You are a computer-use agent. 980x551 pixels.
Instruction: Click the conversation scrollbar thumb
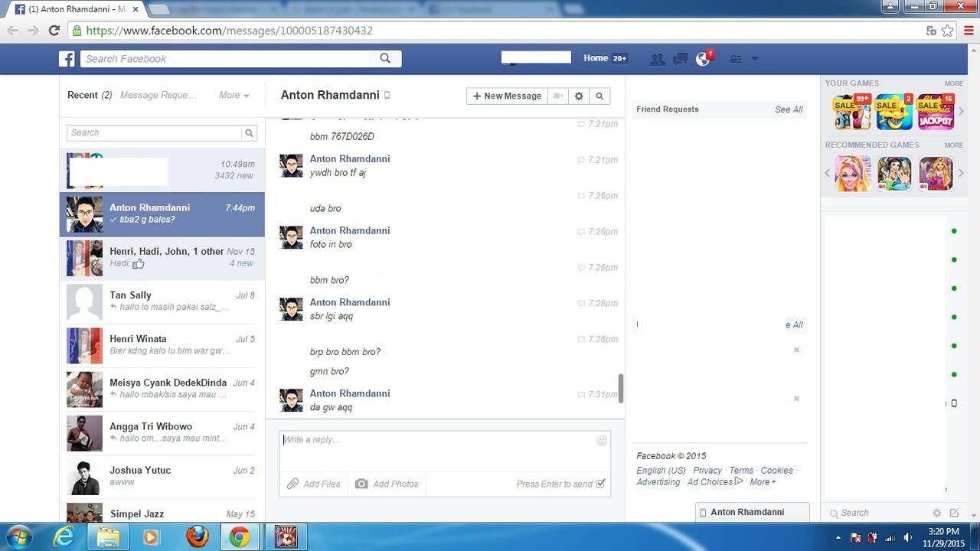tap(621, 388)
